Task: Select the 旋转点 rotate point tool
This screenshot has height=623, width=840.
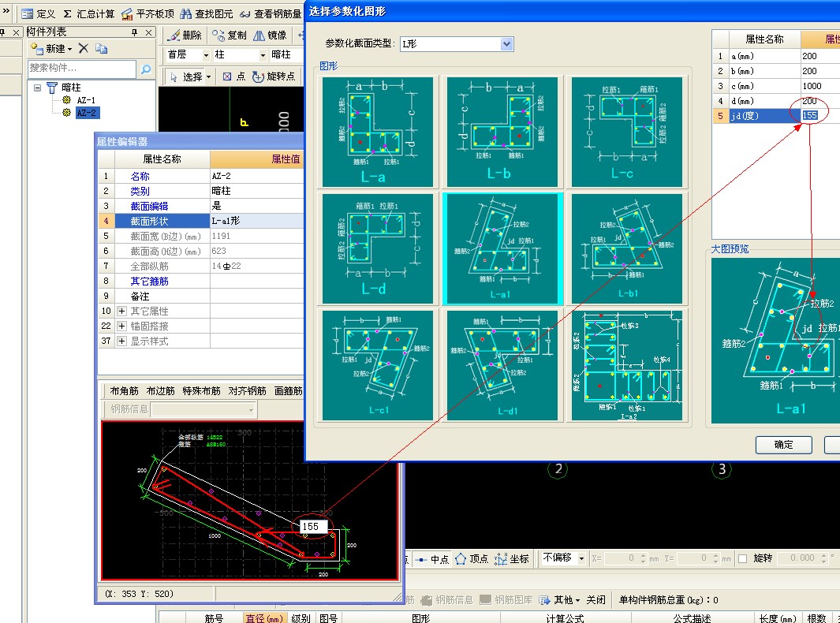Action: click(x=273, y=76)
